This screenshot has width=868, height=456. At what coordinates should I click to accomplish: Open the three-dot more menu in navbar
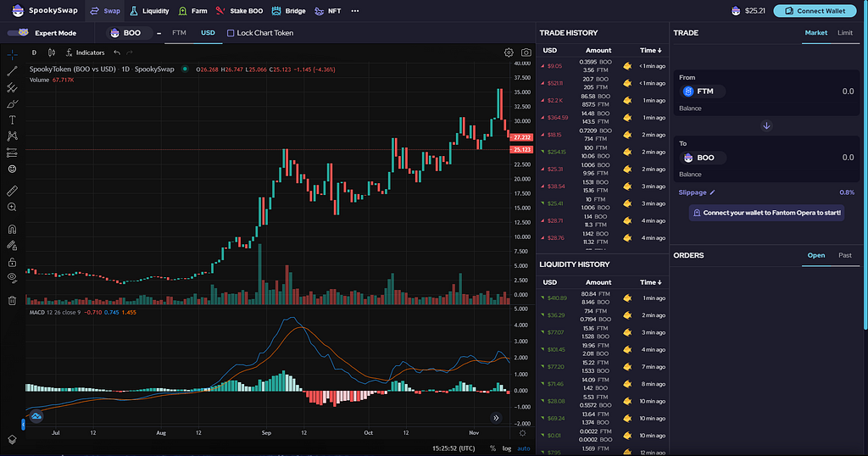355,10
